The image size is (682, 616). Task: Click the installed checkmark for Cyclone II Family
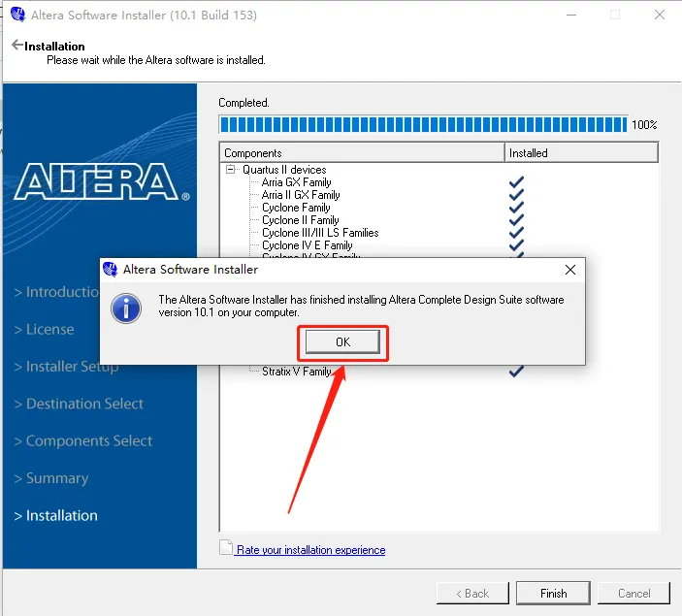516,219
